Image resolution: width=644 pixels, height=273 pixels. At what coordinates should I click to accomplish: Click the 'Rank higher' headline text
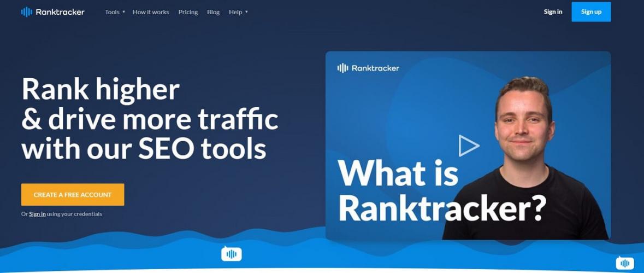pos(101,89)
